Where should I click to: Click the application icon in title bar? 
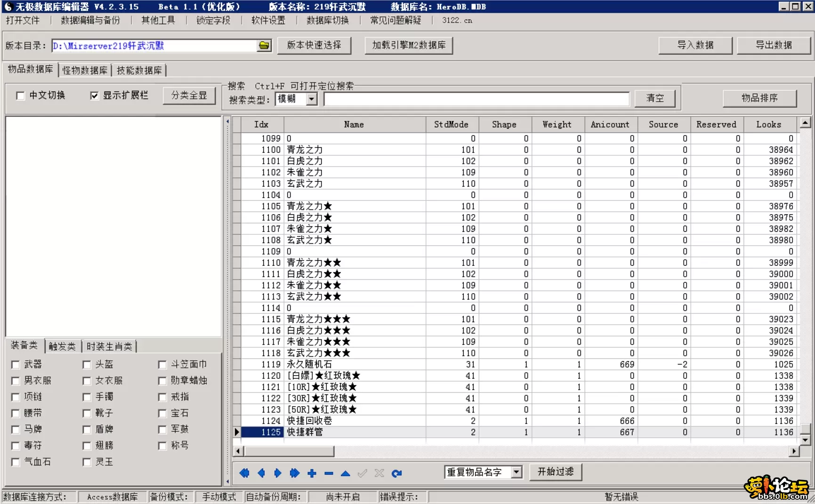(8, 7)
